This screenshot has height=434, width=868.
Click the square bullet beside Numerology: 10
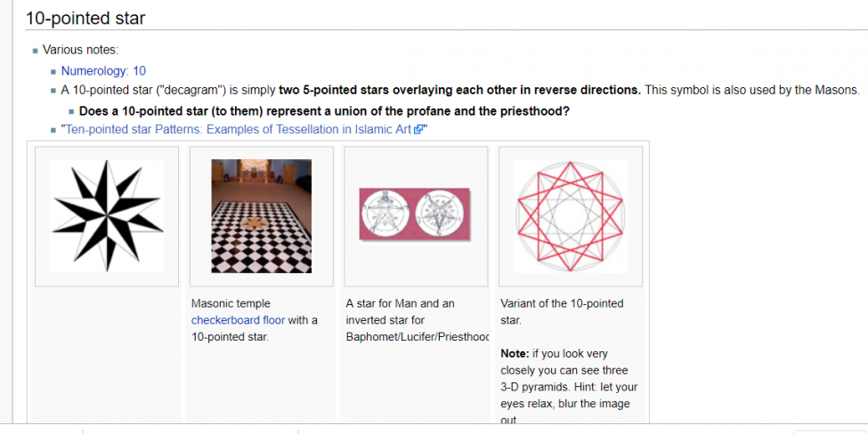[53, 71]
